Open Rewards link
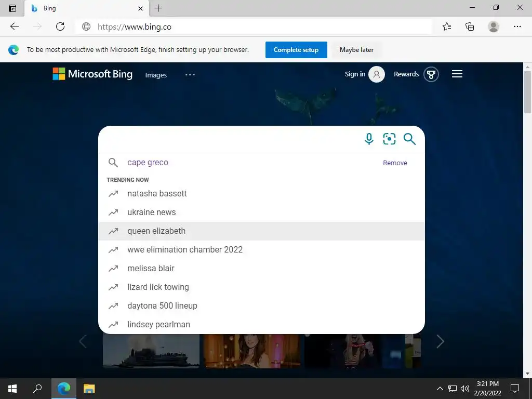Screen dimensions: 532x399 pos(406,74)
